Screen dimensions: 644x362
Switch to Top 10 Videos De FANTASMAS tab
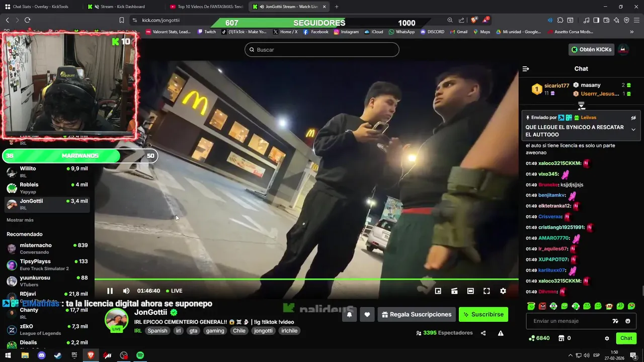coord(205,7)
